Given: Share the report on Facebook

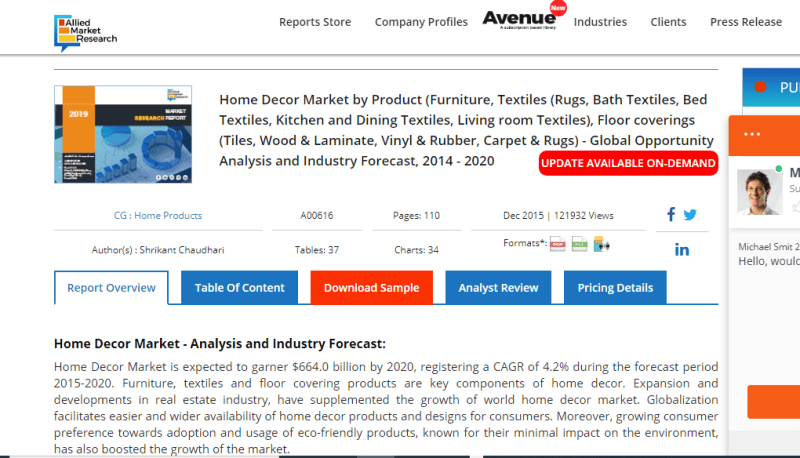Looking at the screenshot, I should pyautogui.click(x=671, y=214).
